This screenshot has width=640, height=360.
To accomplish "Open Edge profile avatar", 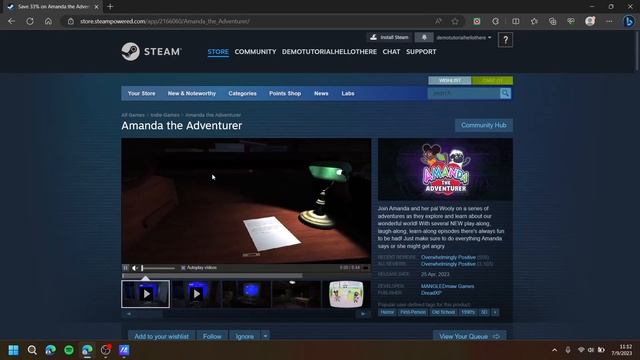I will [590, 21].
